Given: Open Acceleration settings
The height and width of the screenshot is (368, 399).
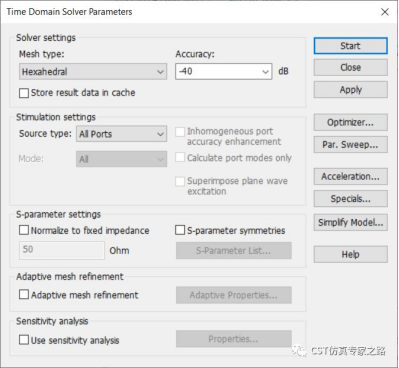Looking at the screenshot, I should [x=350, y=176].
